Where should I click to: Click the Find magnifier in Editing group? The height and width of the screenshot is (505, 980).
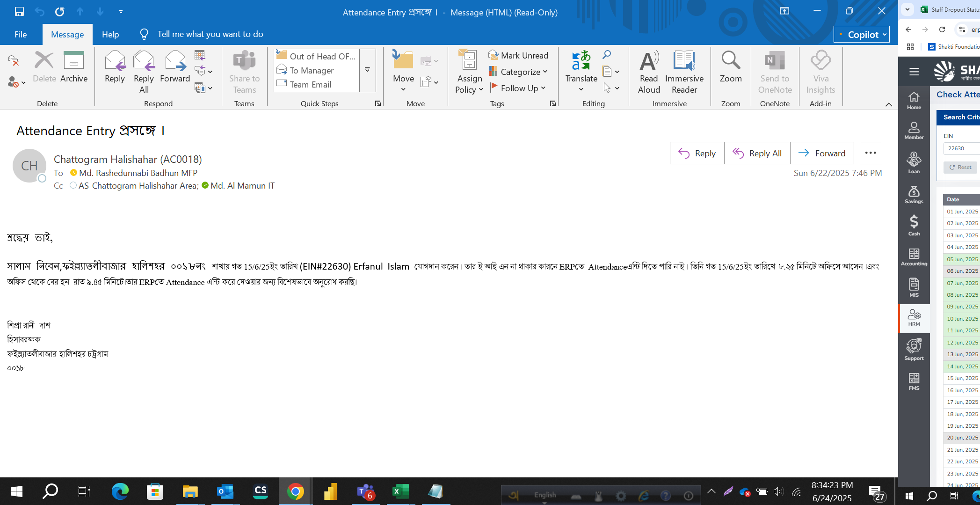pos(607,55)
